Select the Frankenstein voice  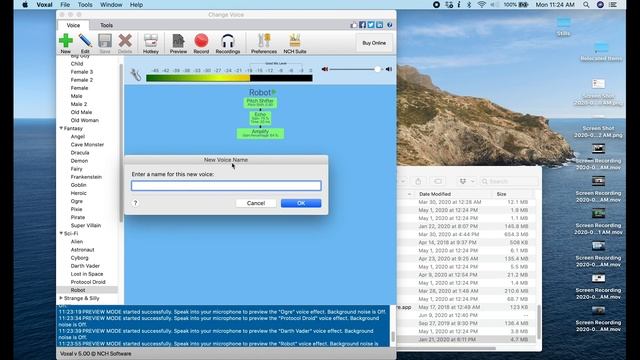pos(86,177)
